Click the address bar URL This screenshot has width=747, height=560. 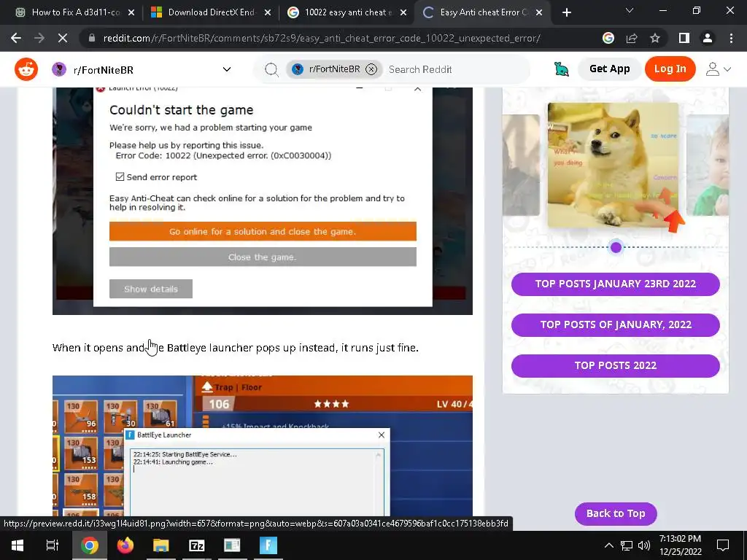point(322,38)
